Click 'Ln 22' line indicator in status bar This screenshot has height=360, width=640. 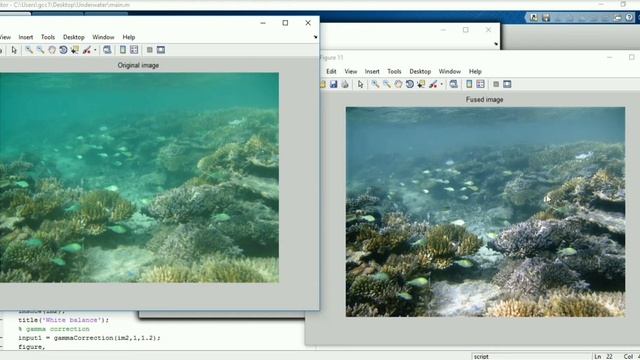(x=604, y=356)
